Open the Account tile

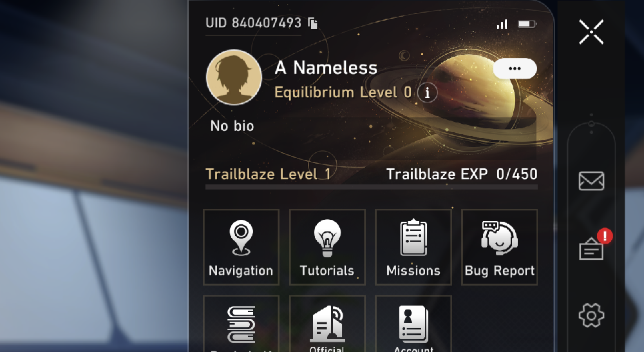click(x=413, y=324)
